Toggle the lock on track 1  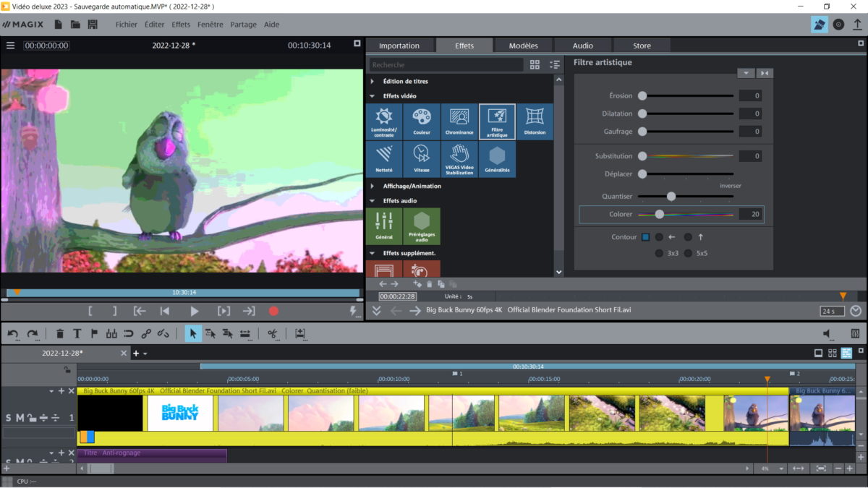pyautogui.click(x=31, y=418)
